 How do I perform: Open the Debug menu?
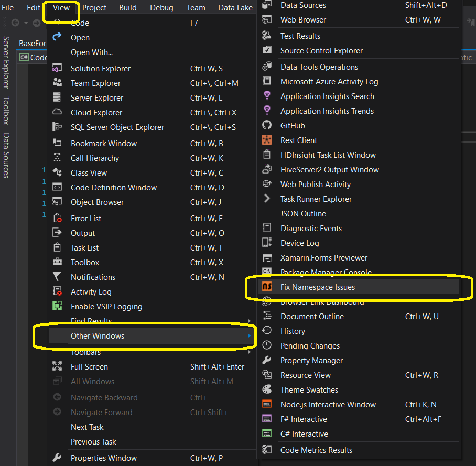161,7
